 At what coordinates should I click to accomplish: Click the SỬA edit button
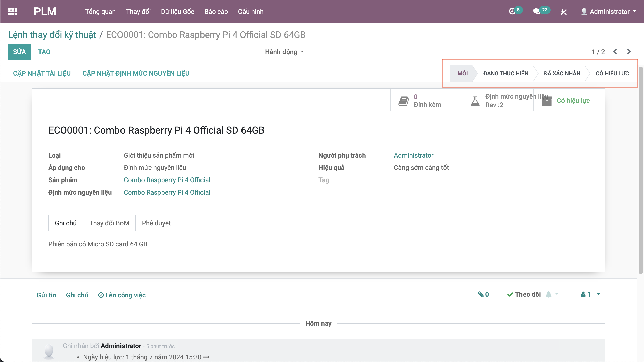(19, 52)
